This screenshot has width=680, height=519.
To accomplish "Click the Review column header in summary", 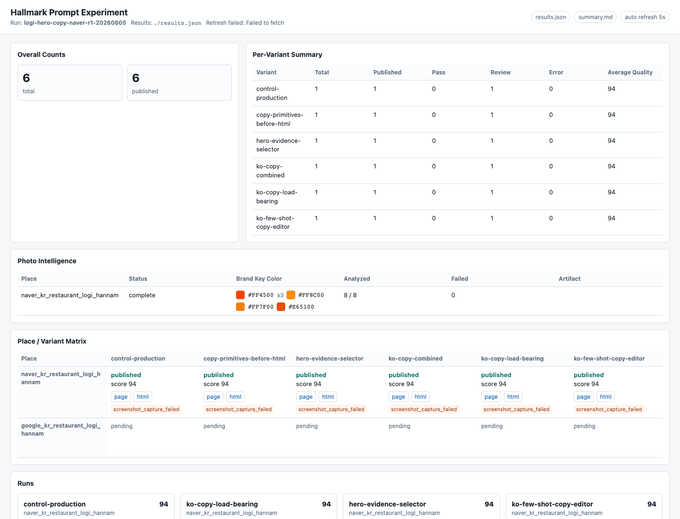I will pos(500,72).
